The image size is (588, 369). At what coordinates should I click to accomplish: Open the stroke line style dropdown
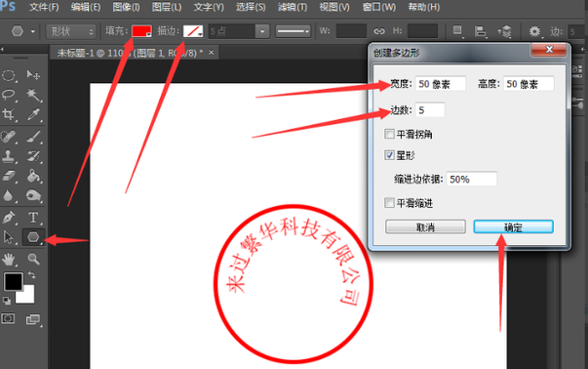(294, 31)
